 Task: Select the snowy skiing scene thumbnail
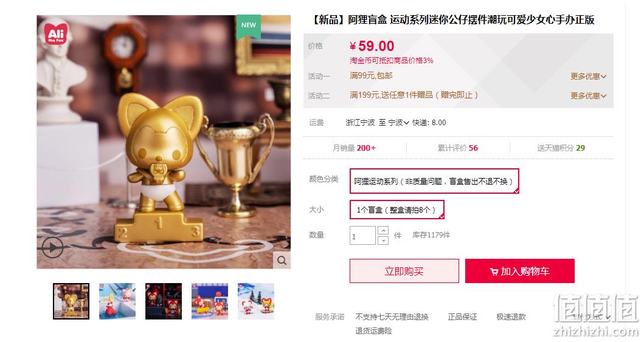(x=256, y=301)
